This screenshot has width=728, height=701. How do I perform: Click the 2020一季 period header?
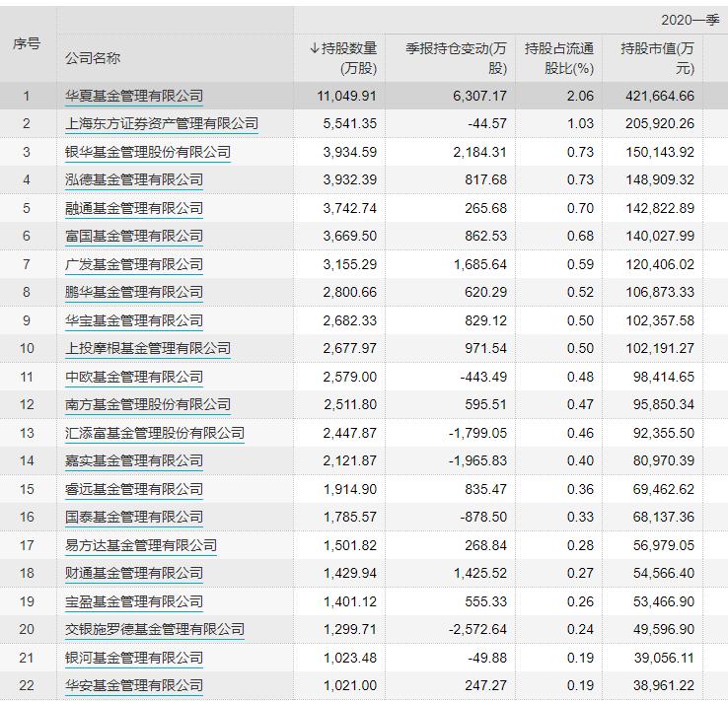click(x=690, y=20)
